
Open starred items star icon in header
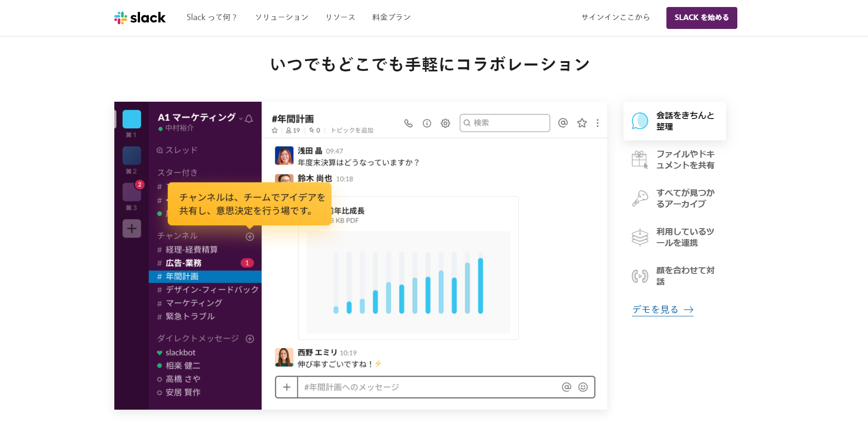pyautogui.click(x=581, y=123)
